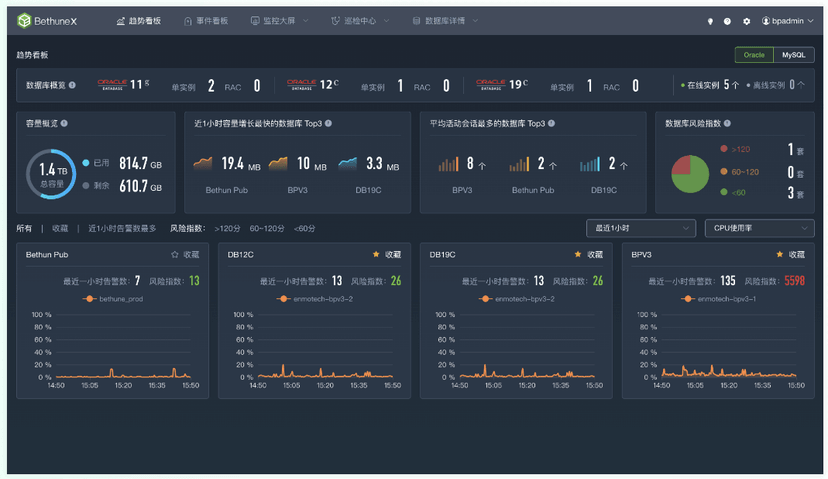Expand the CPU使用率 metric dropdown

pyautogui.click(x=759, y=228)
